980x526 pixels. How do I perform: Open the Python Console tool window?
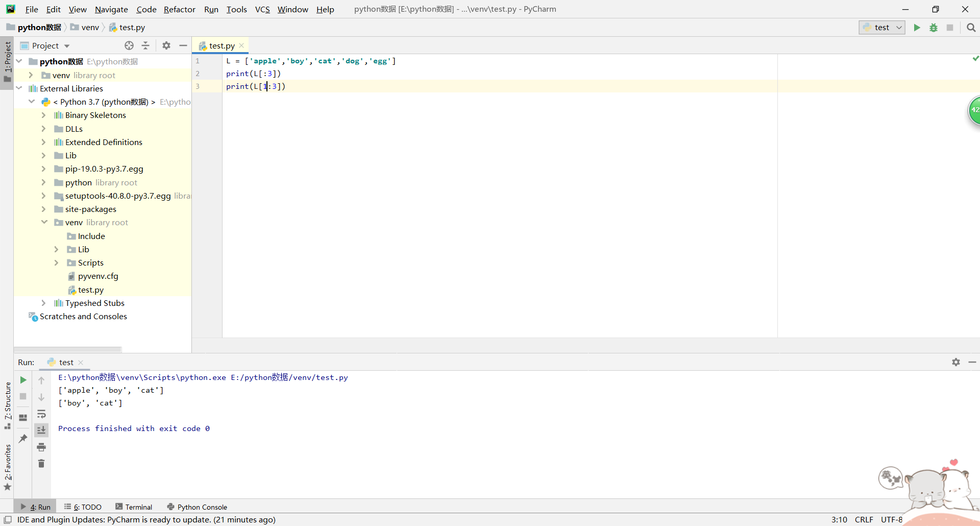tap(197, 507)
